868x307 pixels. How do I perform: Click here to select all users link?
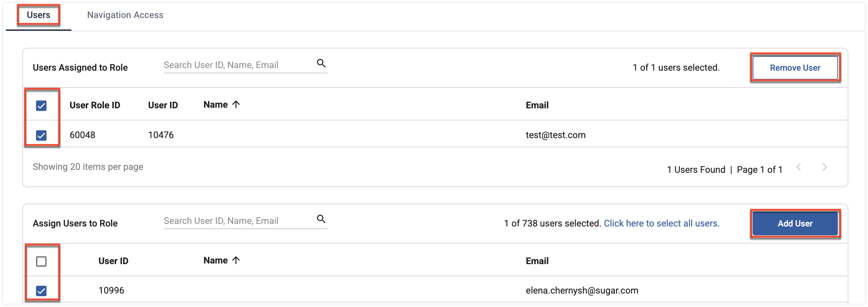pos(661,224)
